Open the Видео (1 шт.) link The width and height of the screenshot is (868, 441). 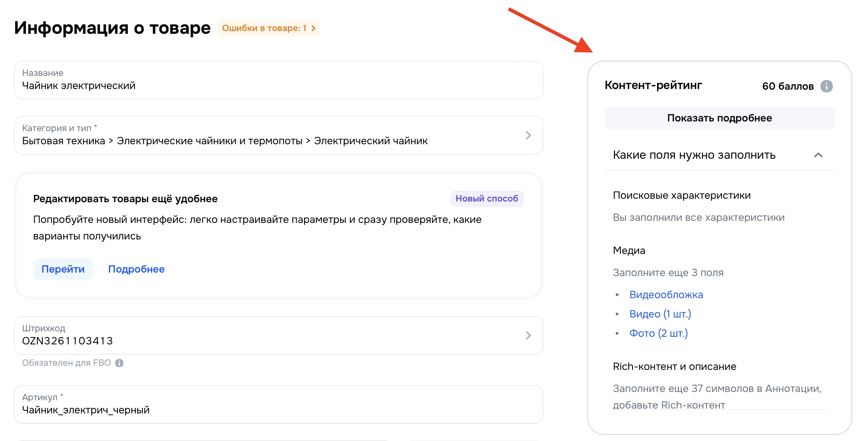coord(660,314)
